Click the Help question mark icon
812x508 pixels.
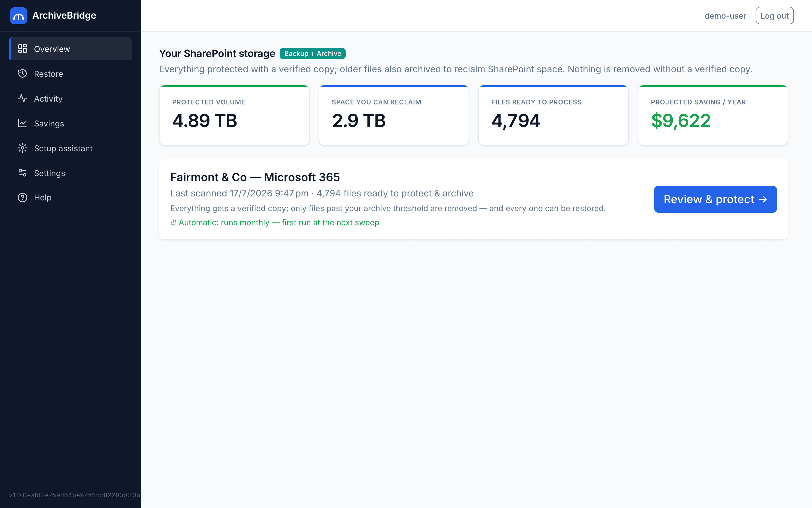[23, 198]
